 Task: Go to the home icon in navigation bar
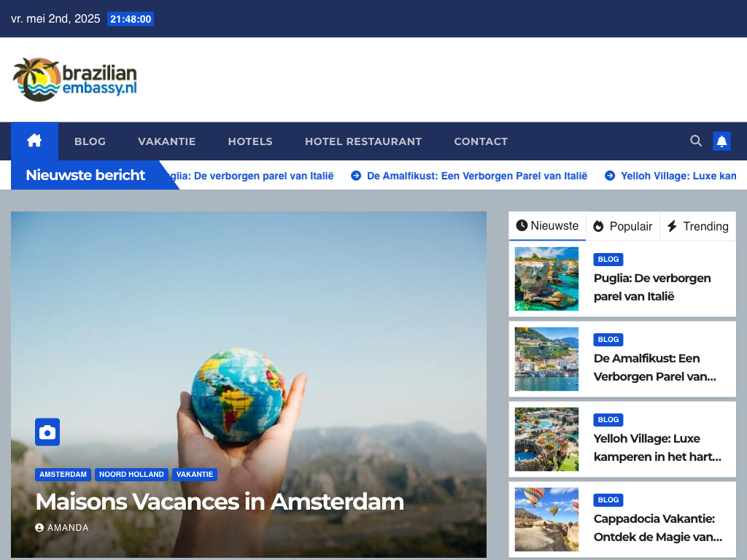[34, 141]
